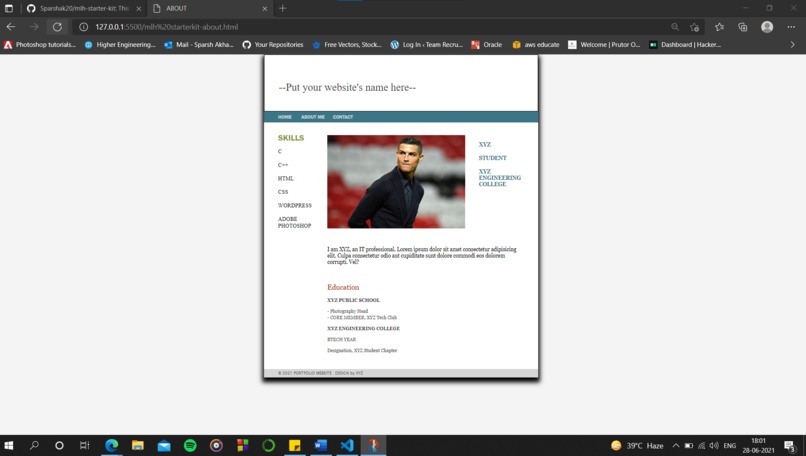Click the profile photo on the page

pyautogui.click(x=396, y=181)
